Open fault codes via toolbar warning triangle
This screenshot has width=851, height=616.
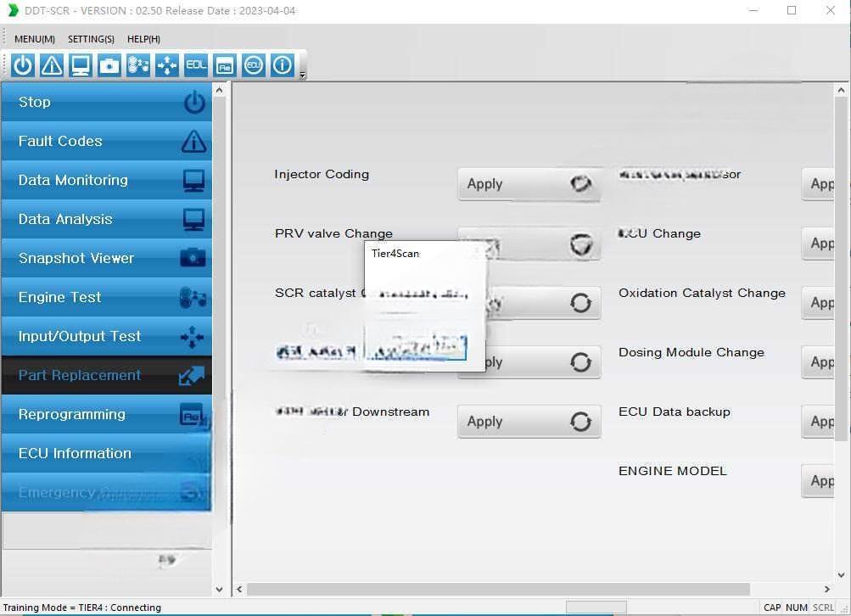(x=52, y=65)
